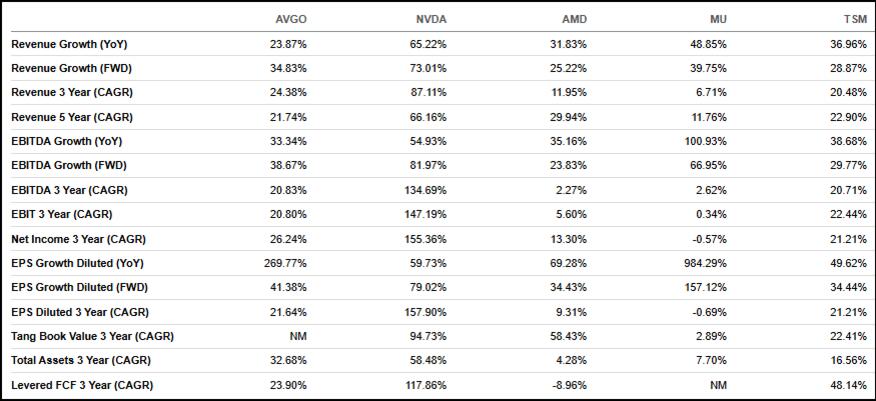The width and height of the screenshot is (876, 401).
Task: Click NVDA's 155.36% net income value
Action: point(426,237)
